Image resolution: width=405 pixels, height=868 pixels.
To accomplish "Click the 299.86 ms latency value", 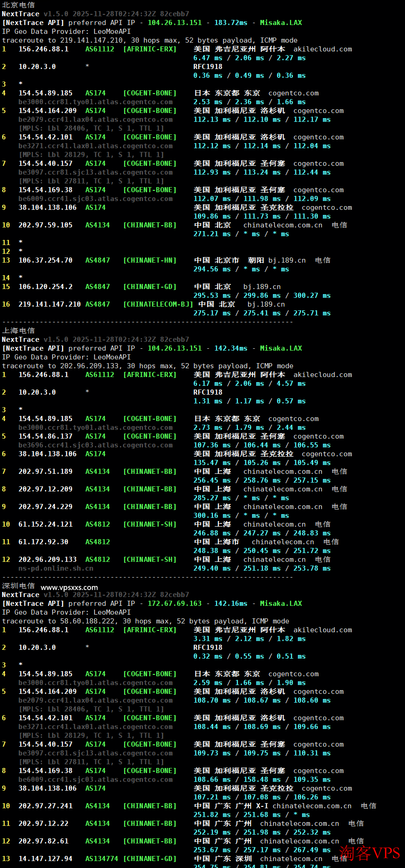I will pos(262,296).
